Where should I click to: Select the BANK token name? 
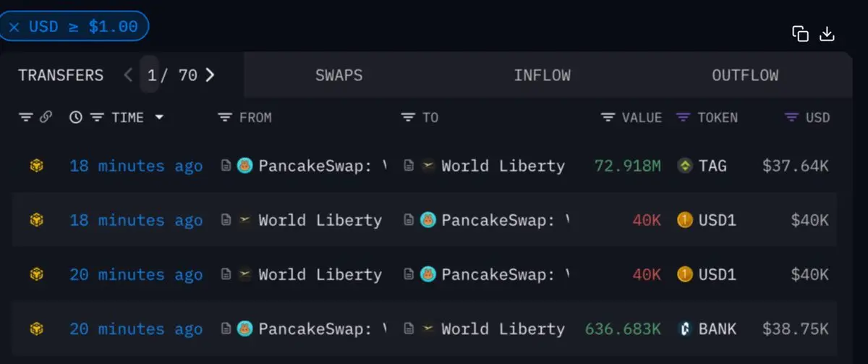click(x=717, y=329)
